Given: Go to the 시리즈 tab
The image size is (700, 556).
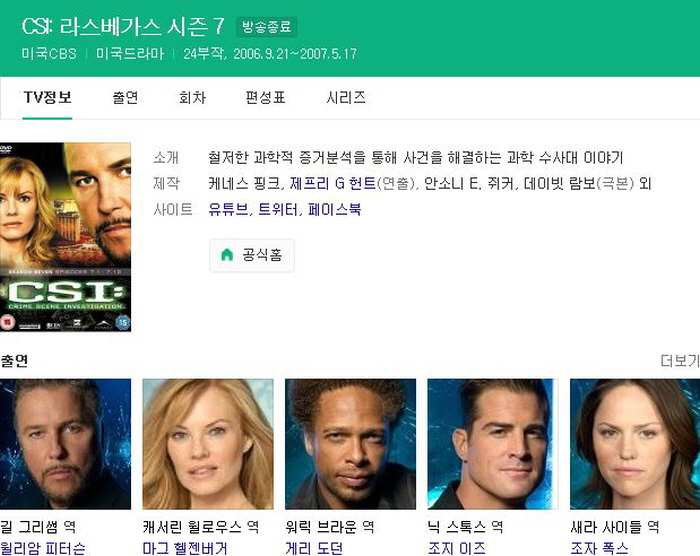Looking at the screenshot, I should click(x=346, y=97).
